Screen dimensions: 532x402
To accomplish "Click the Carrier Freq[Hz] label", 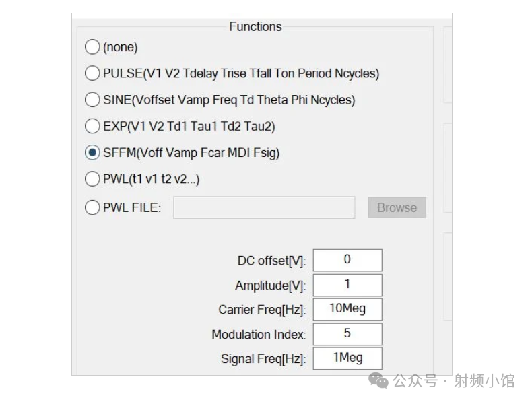I will tap(261, 310).
